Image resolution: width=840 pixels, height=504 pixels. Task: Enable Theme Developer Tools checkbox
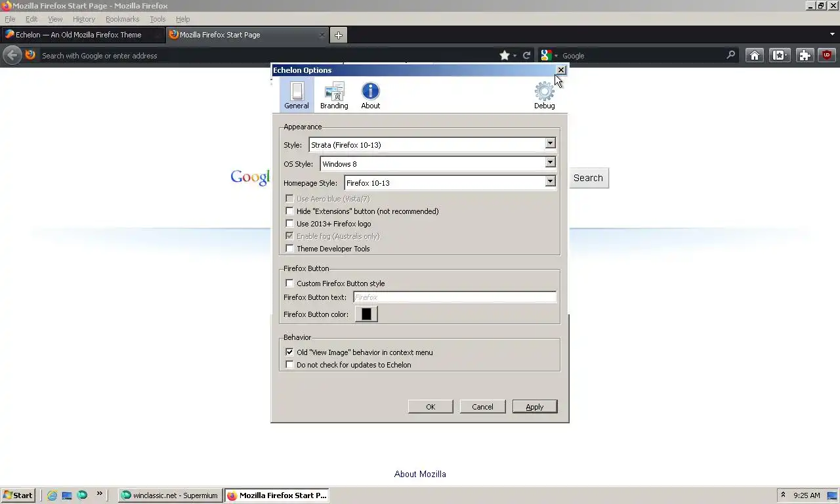(289, 249)
